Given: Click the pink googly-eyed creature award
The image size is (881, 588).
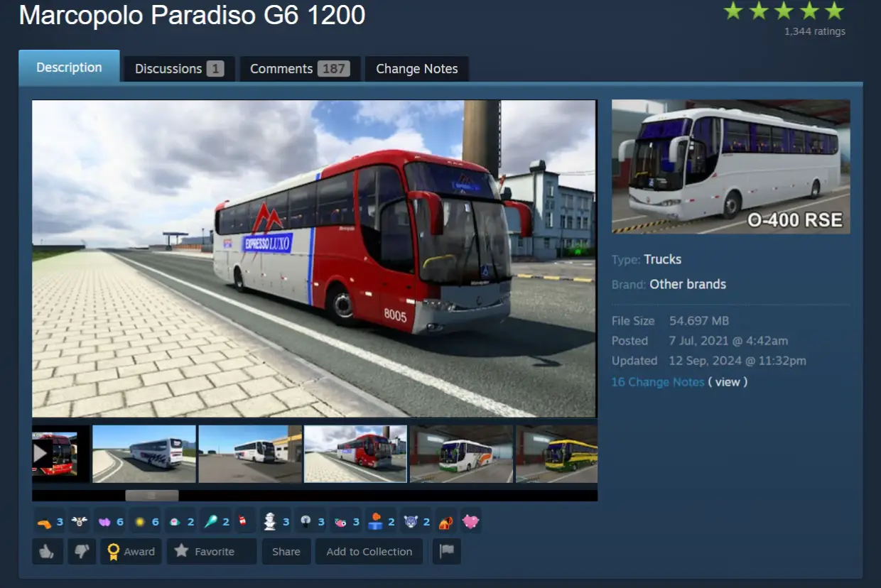Looking at the screenshot, I should [x=341, y=522].
